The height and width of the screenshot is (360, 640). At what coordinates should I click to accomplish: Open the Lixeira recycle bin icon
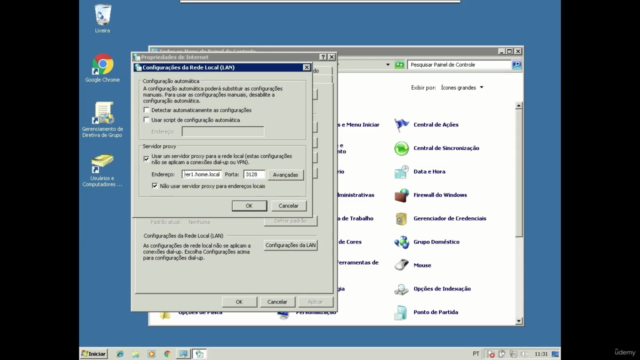[102, 15]
